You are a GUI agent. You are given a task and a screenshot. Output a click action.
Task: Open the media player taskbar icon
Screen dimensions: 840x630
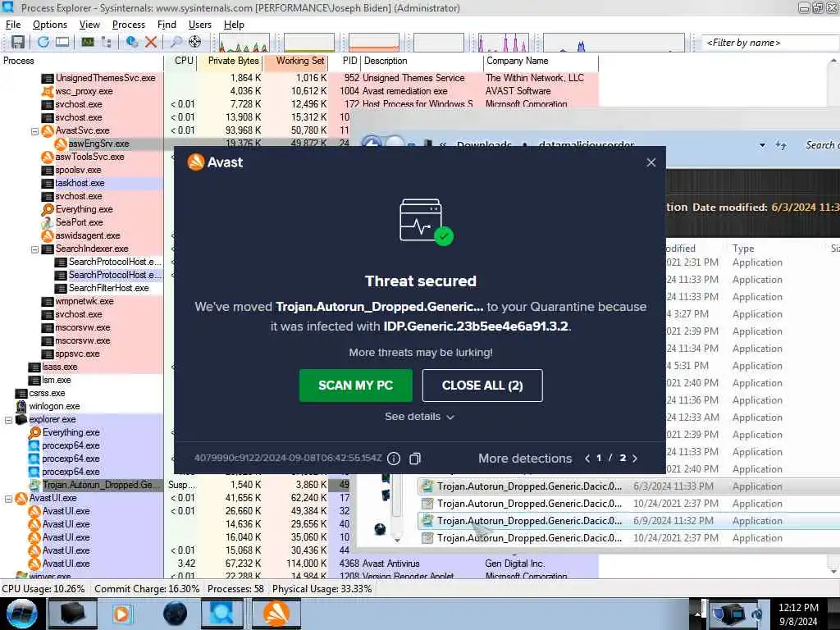tap(121, 614)
